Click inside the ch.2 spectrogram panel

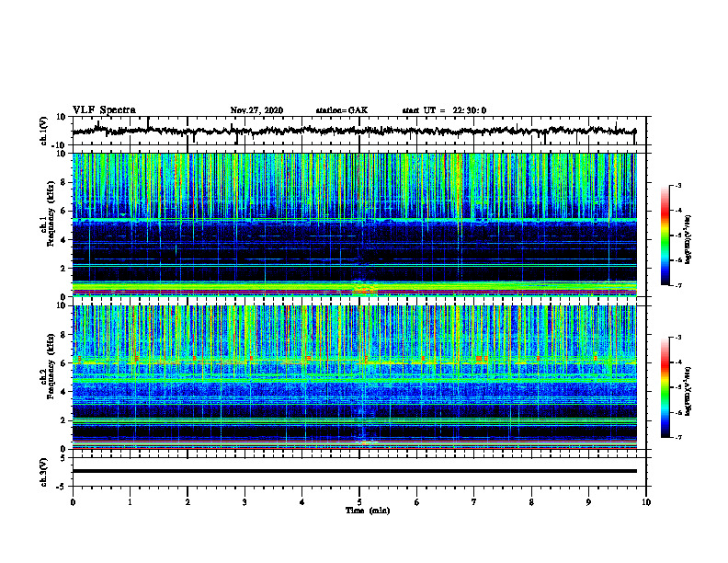(x=354, y=377)
